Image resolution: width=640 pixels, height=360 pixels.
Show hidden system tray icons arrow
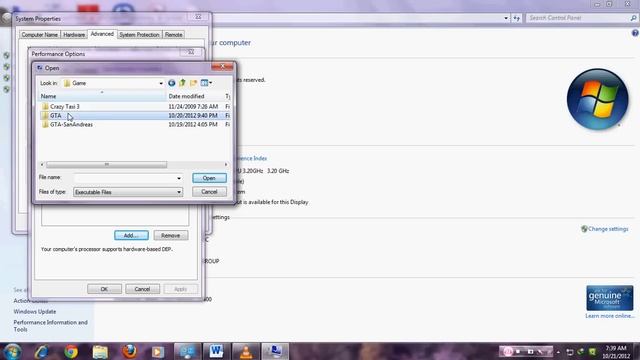coord(558,352)
